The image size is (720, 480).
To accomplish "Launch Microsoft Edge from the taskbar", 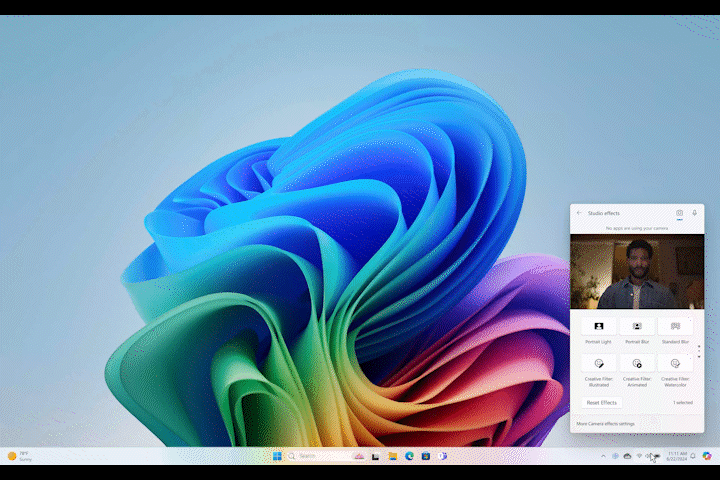I will click(x=409, y=456).
